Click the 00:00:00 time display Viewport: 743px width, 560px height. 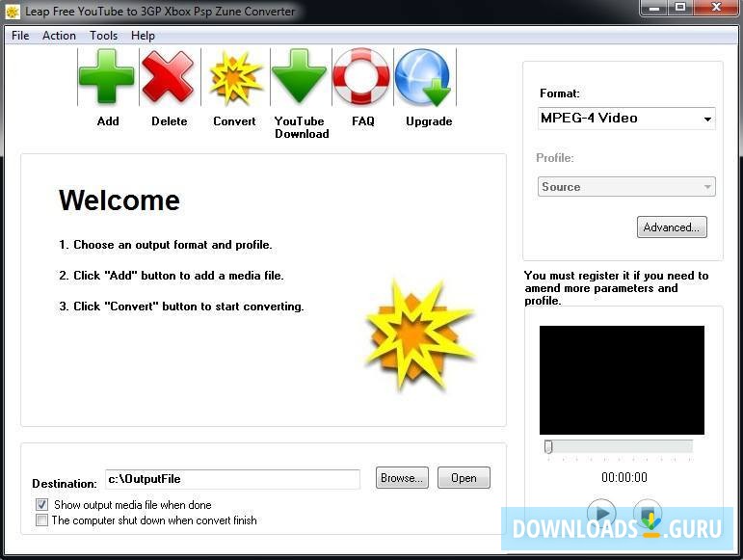624,477
